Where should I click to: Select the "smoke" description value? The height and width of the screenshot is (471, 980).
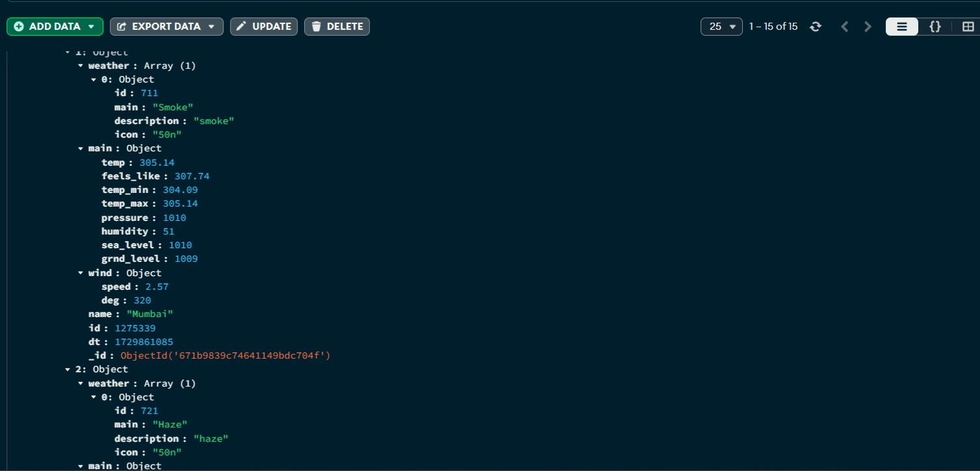click(214, 121)
